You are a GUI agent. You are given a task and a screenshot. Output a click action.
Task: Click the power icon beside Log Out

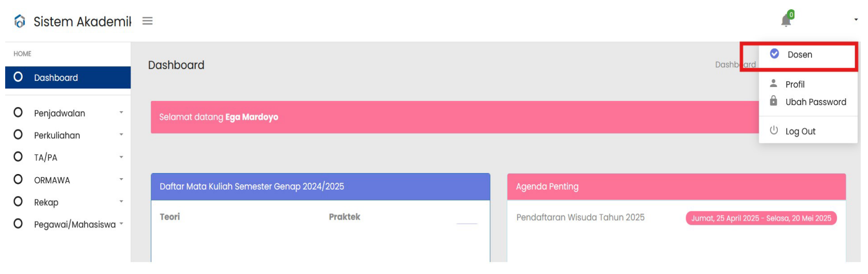(774, 131)
